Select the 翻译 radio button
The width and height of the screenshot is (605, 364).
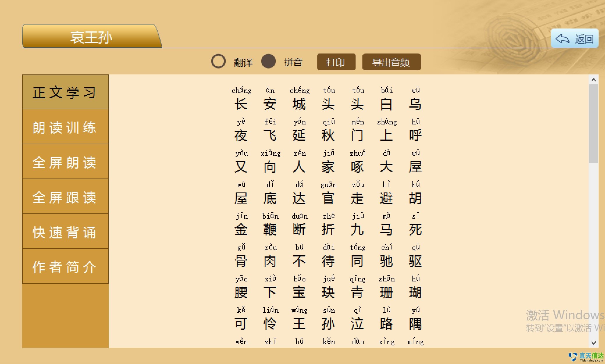[218, 61]
